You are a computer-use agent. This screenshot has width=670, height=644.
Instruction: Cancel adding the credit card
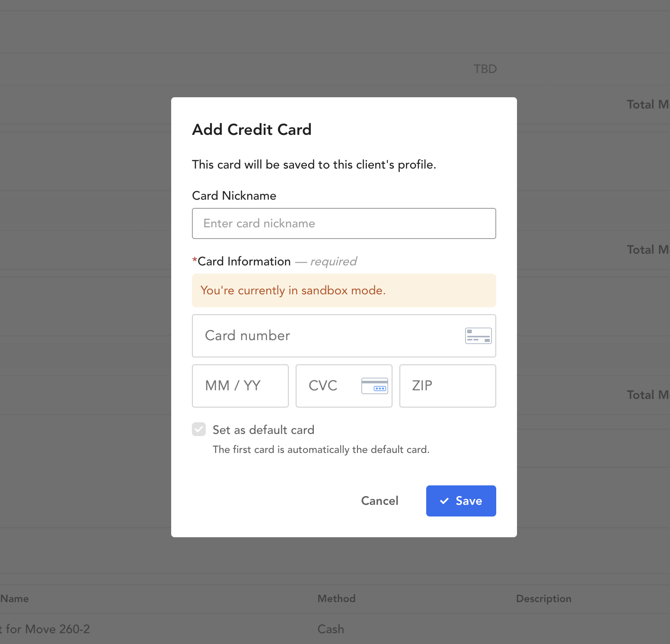[380, 501]
